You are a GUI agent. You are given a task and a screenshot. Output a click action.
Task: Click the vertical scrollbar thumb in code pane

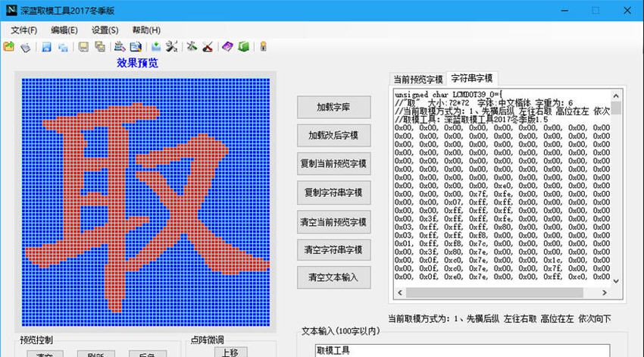click(616, 108)
